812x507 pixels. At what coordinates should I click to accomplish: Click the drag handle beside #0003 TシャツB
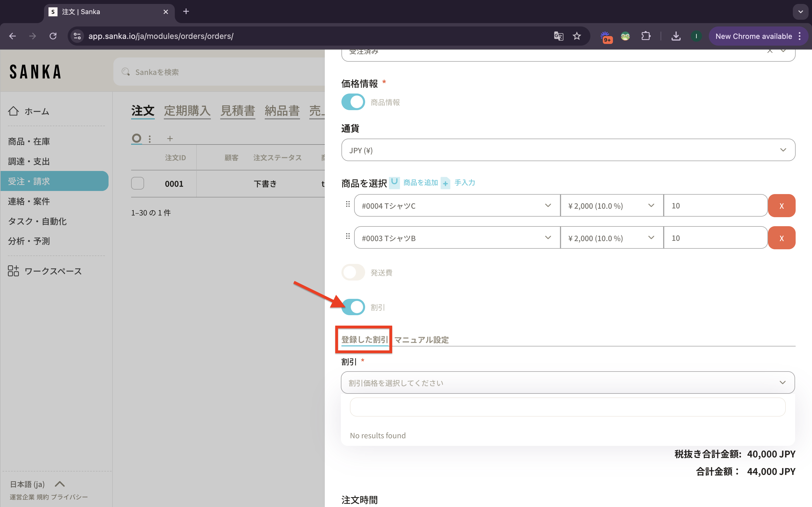pos(348,236)
